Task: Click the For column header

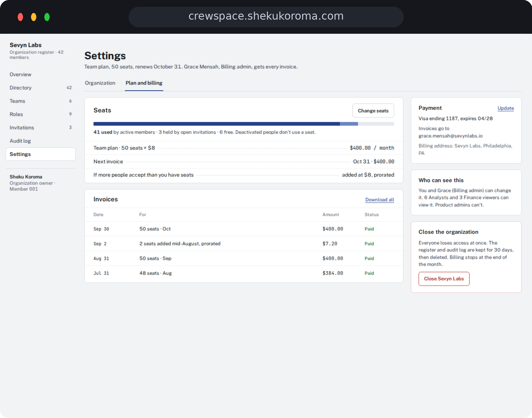Action: 142,215
